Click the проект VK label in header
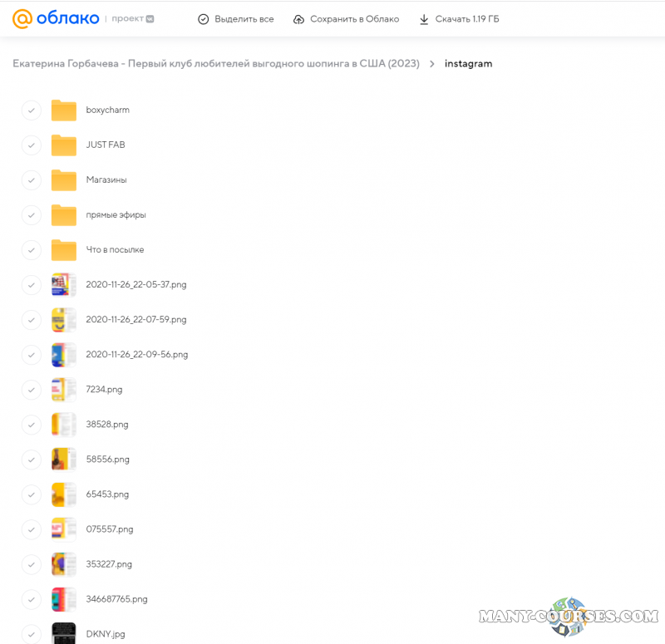Image resolution: width=665 pixels, height=644 pixels. point(133,19)
